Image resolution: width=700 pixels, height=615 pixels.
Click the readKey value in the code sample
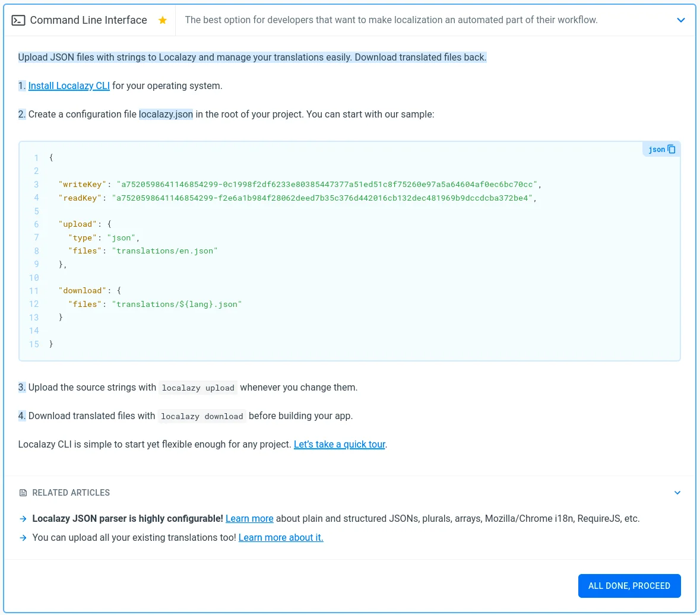tap(322, 198)
